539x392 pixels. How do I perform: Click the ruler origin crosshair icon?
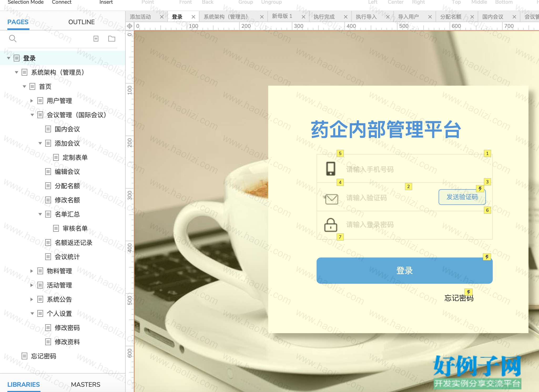tap(130, 26)
